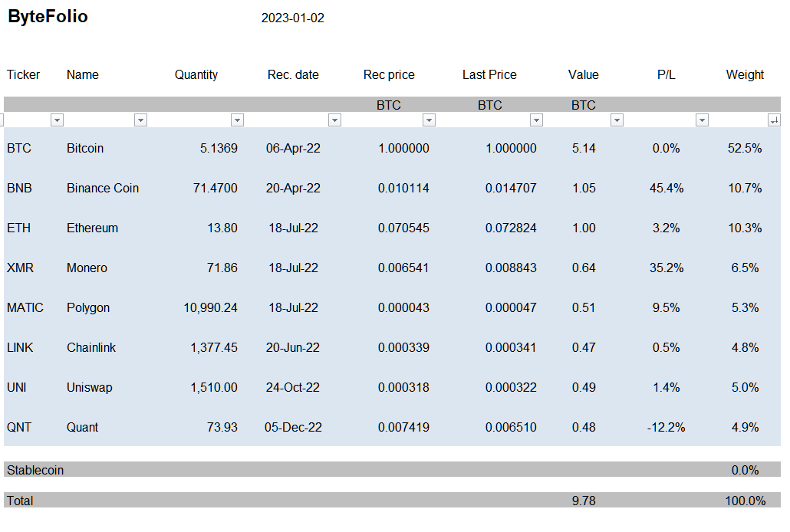Select Bitcoin quantity 5.1369

click(x=219, y=148)
